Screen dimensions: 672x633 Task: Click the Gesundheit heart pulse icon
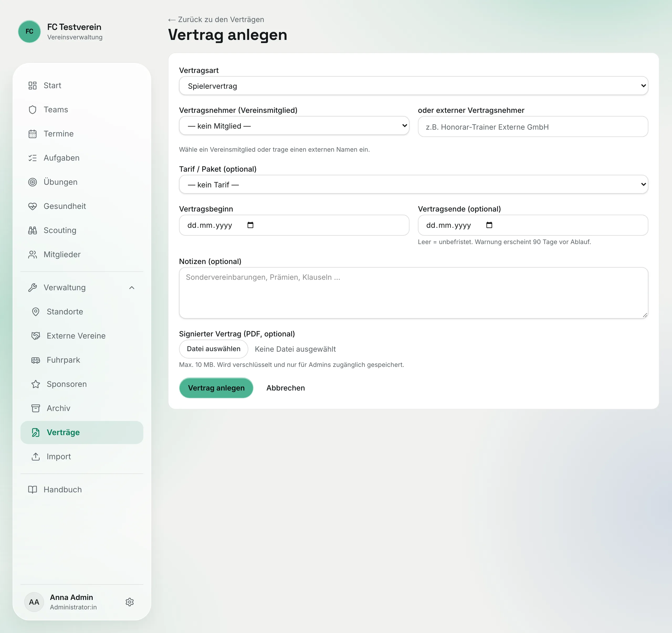tap(33, 206)
